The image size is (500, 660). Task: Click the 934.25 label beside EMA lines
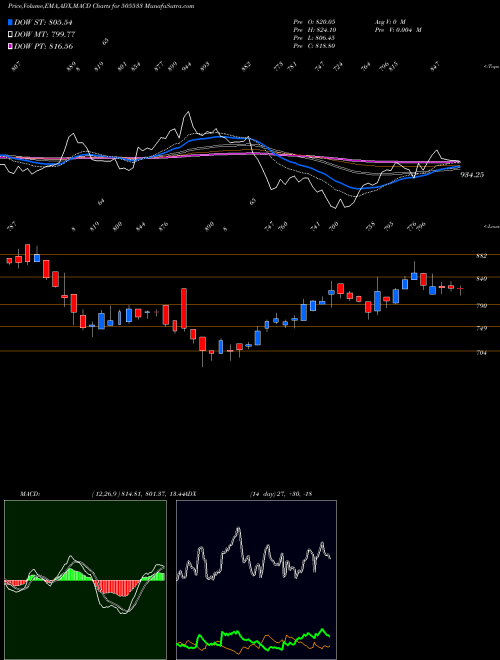click(x=472, y=175)
